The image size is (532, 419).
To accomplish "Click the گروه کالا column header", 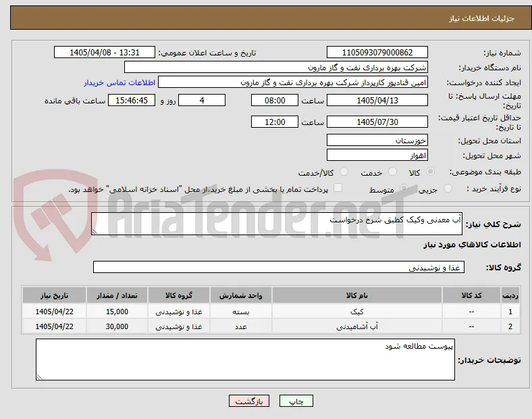I will (x=179, y=295).
